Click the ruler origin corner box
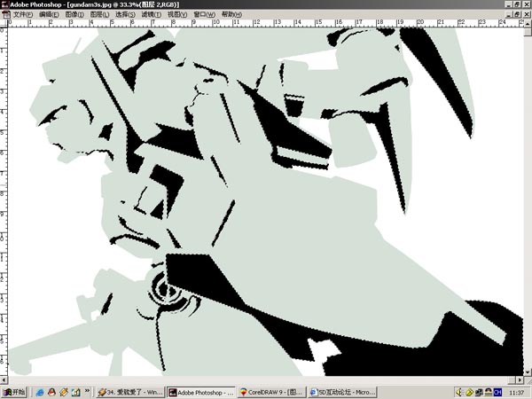Screen dimensions: 532x399 tap(4, 23)
